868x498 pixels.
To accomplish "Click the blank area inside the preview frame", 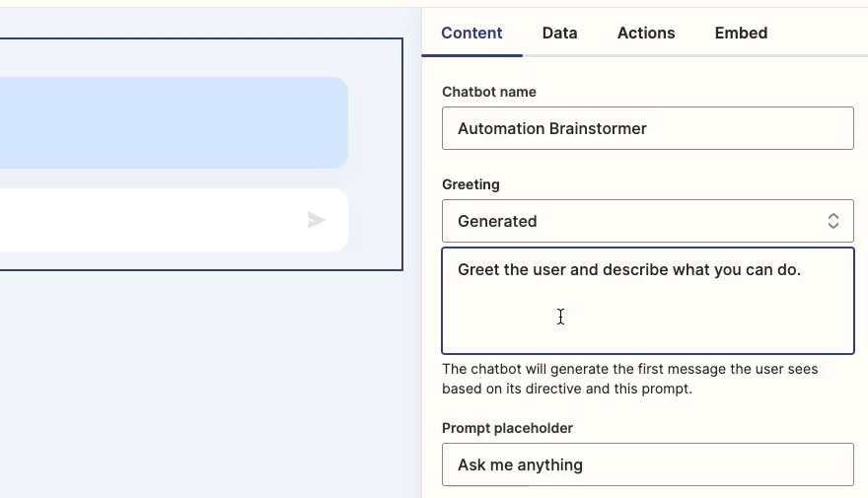I will [376, 155].
